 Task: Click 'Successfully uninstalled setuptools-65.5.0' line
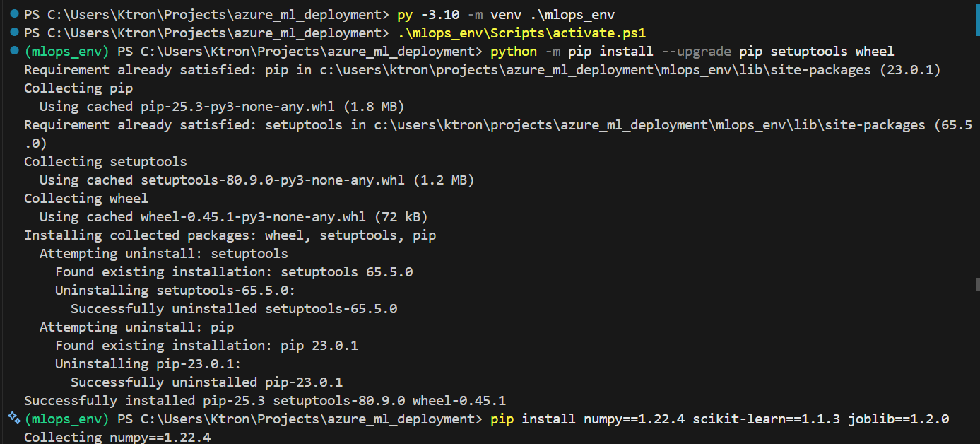coord(234,309)
